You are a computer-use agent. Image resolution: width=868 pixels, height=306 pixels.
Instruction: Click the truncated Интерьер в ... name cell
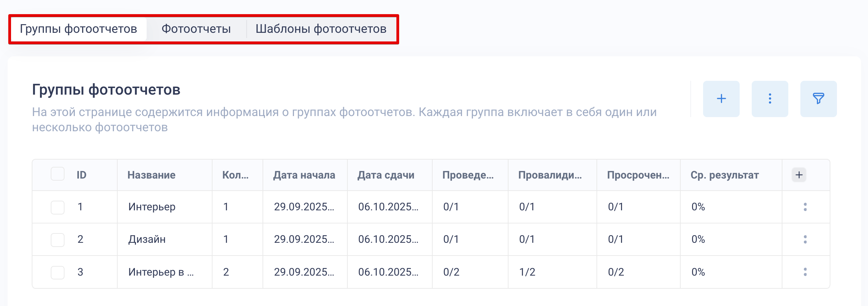pos(161,272)
